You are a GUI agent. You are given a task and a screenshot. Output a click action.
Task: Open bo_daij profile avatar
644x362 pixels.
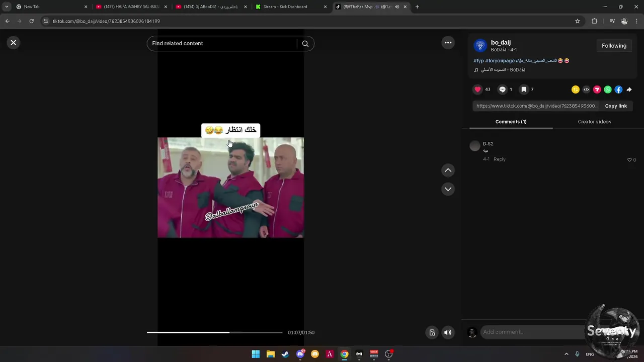(x=480, y=46)
